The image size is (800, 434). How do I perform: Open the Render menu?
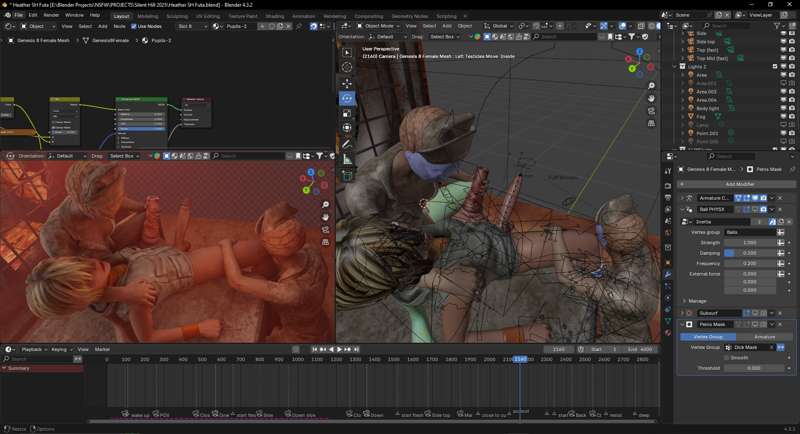pos(51,15)
